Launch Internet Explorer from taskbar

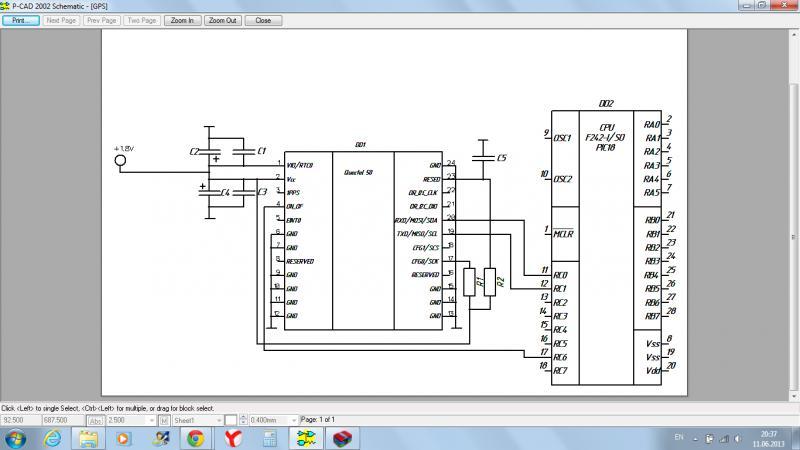(52, 438)
